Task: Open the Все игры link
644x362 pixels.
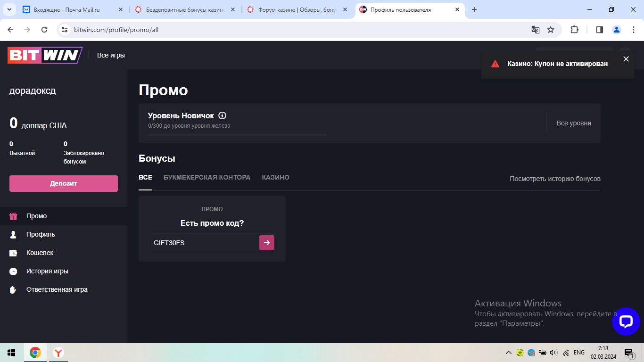Action: [x=111, y=55]
